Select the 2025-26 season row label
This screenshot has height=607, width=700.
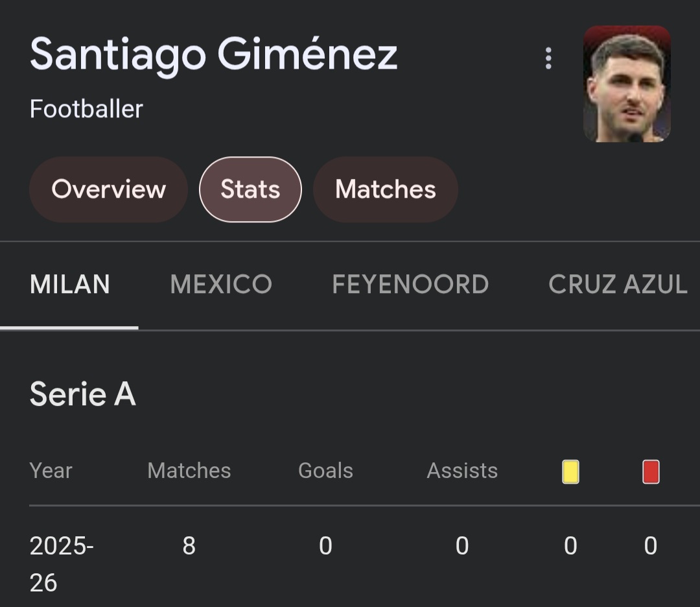[61, 564]
